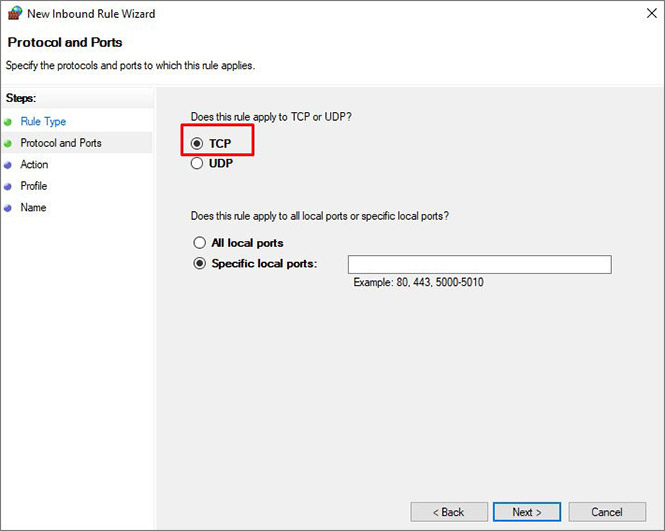Select Protocol and Ports in the steps list

(x=61, y=143)
